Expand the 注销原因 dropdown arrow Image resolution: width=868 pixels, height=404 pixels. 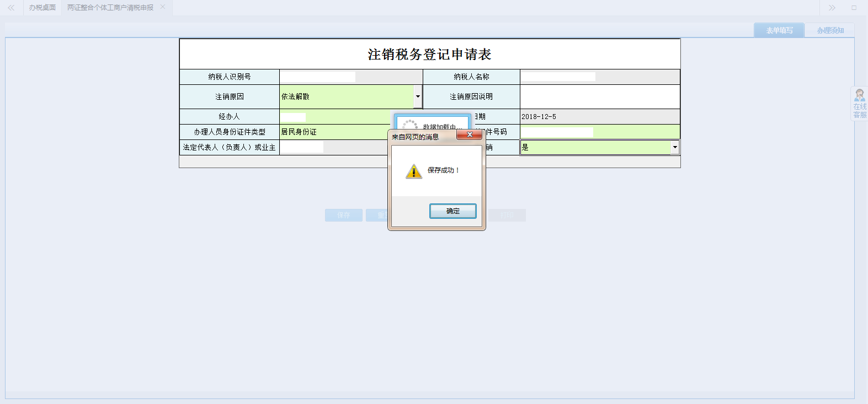[x=418, y=96]
